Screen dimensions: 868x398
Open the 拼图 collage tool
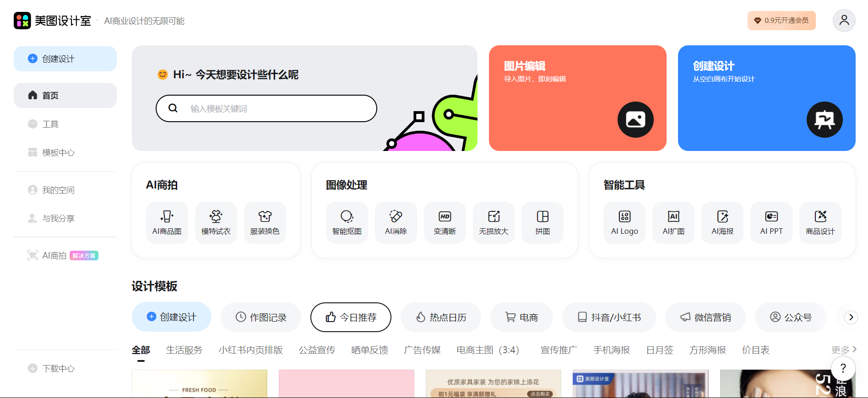[x=543, y=223]
